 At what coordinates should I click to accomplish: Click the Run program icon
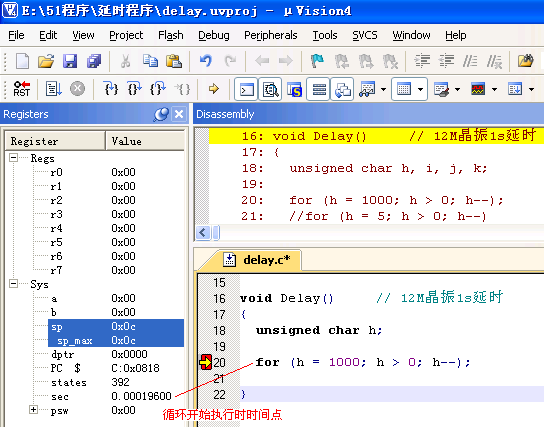53,89
